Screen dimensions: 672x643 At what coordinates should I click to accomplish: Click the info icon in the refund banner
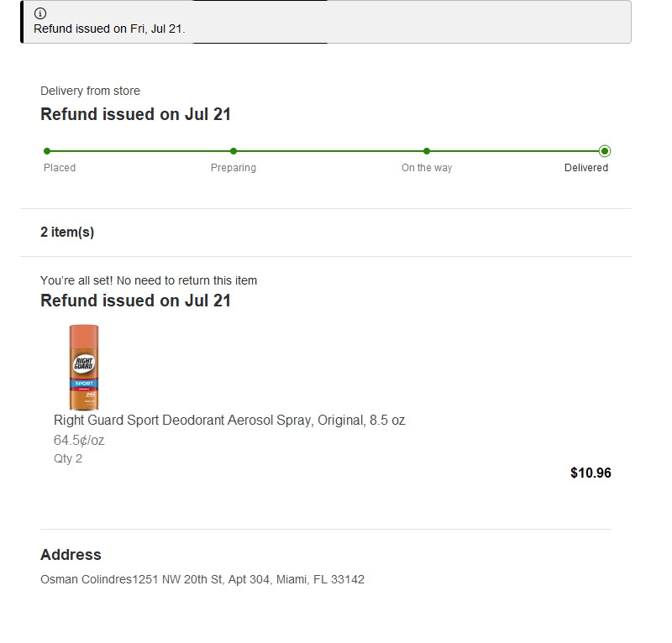click(x=40, y=13)
